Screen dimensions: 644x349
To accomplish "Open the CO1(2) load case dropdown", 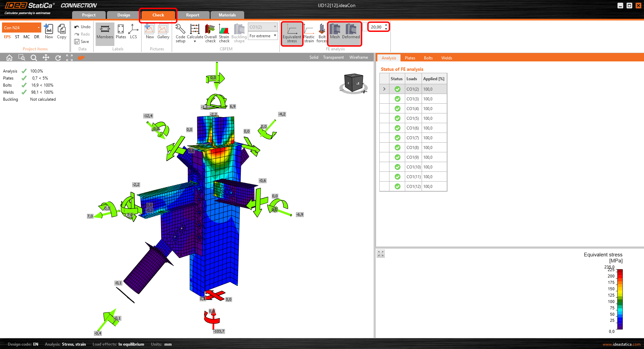I will point(263,27).
